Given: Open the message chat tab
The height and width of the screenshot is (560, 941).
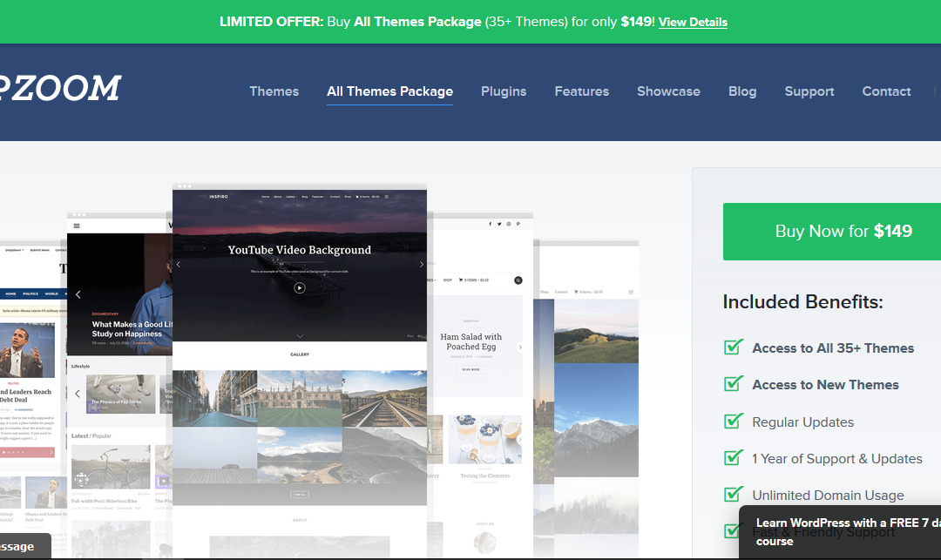Looking at the screenshot, I should (24, 546).
